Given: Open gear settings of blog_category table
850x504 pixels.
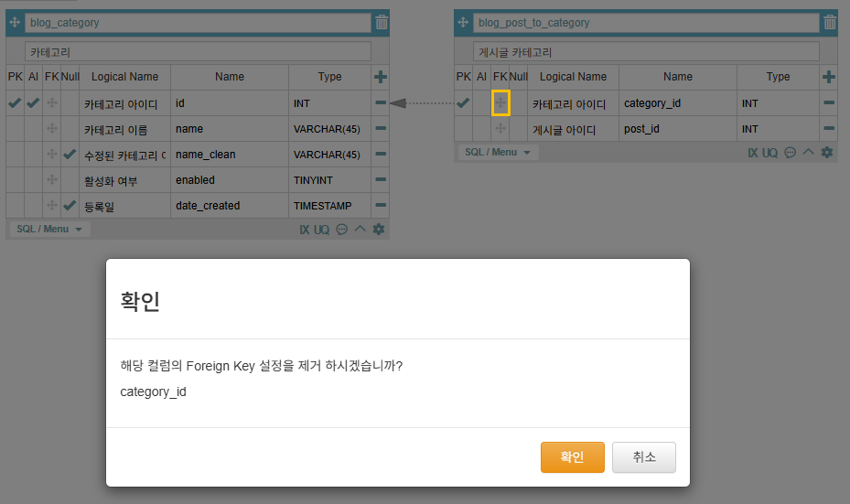Looking at the screenshot, I should [x=379, y=230].
